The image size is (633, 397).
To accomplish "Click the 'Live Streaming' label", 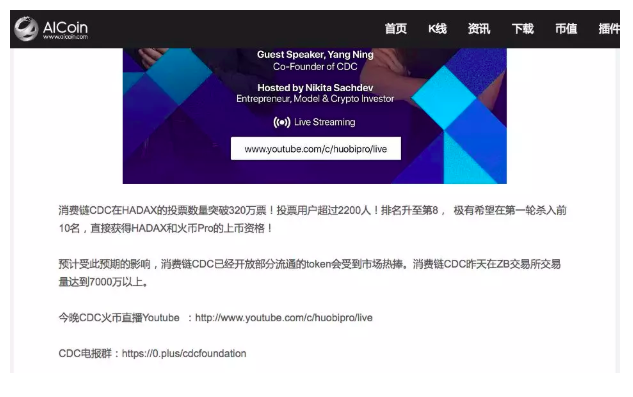I will (325, 122).
